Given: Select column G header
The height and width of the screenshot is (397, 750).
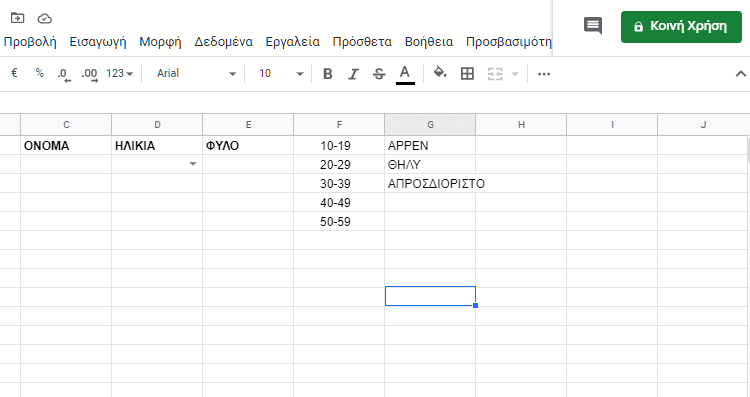Looking at the screenshot, I should point(430,125).
